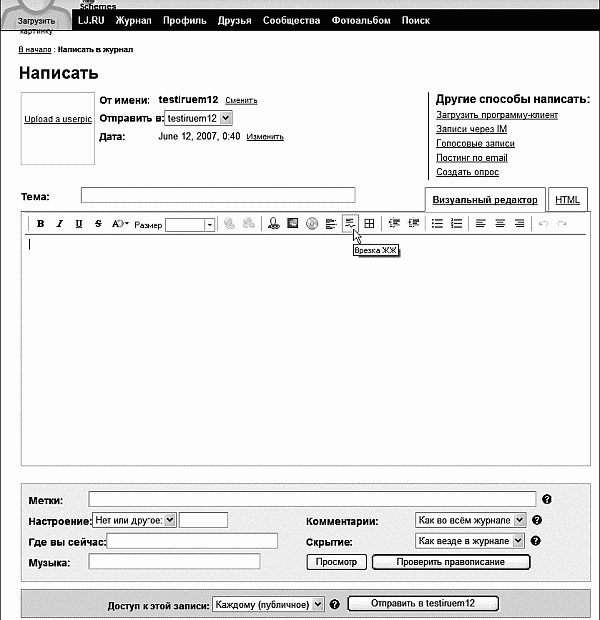600x620 pixels.
Task: Open Постинг по email link
Action: click(x=472, y=158)
